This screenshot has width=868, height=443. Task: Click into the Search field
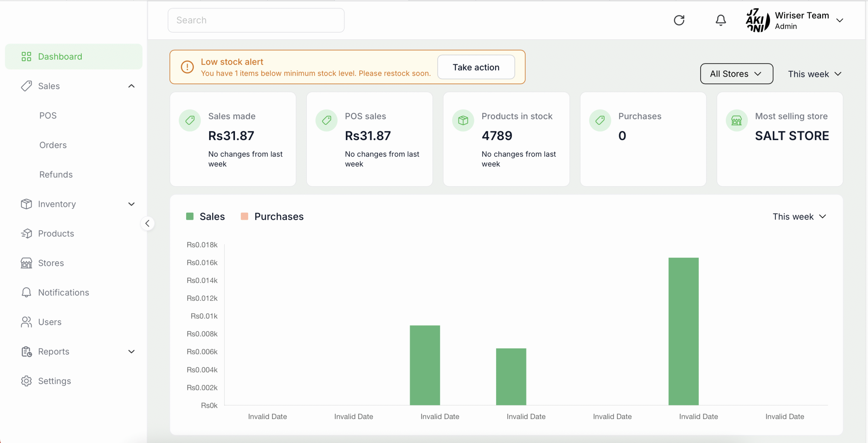point(256,20)
